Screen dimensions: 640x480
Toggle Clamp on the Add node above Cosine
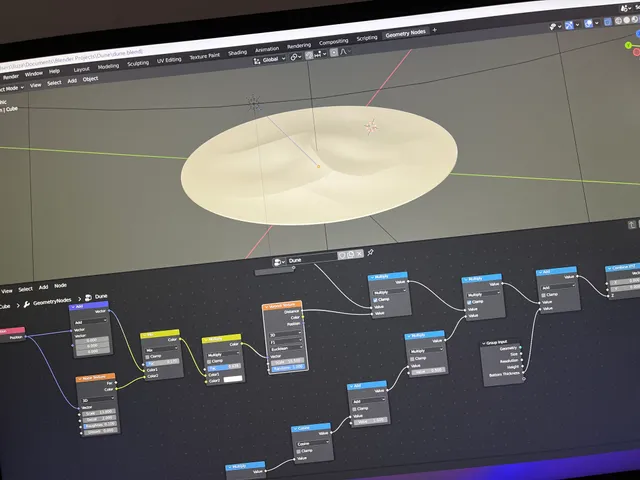click(354, 409)
